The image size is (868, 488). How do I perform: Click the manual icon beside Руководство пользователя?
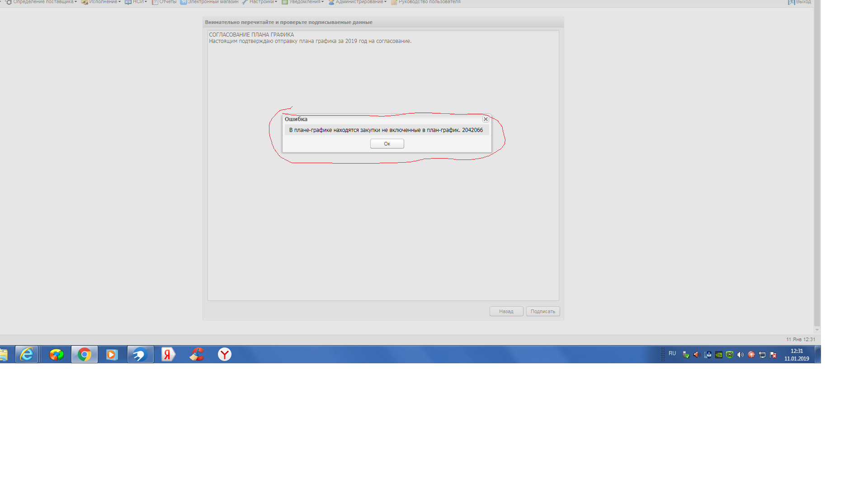(x=394, y=2)
